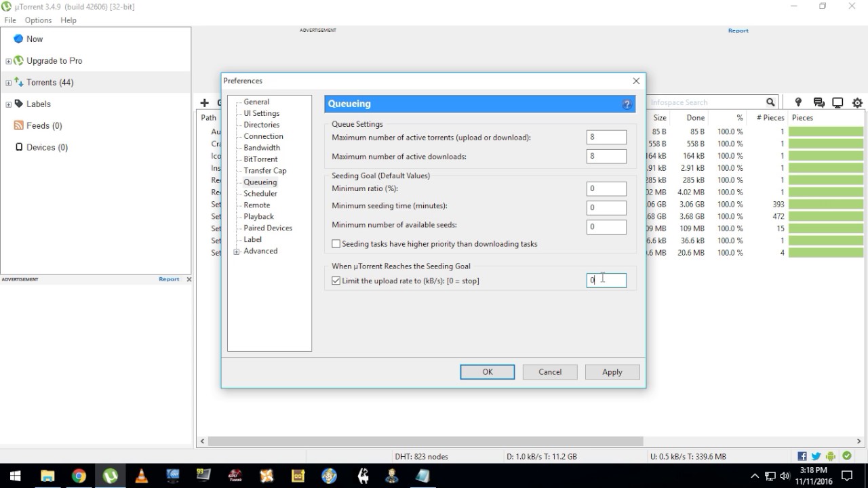Click maximum active torrents input field
868x488 pixels.
606,137
